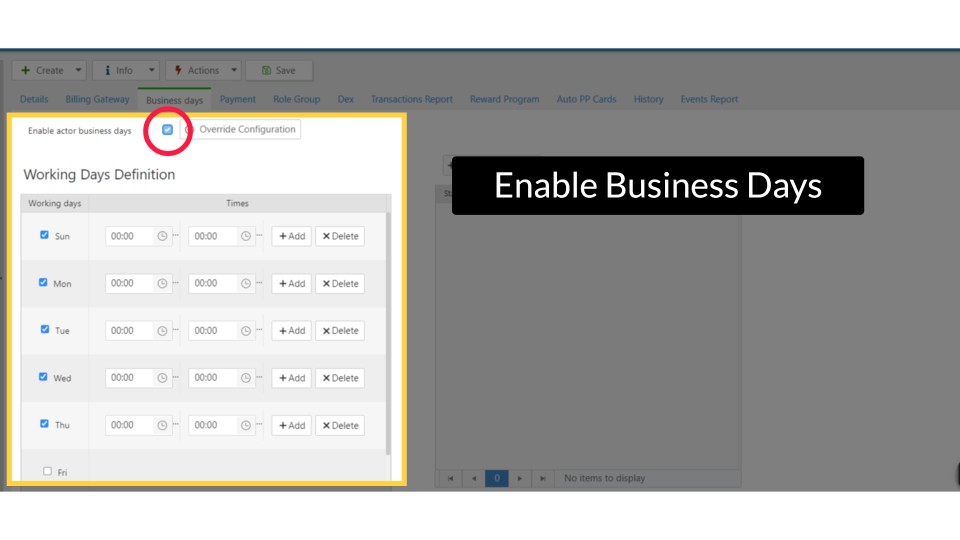960x540 pixels.
Task: Switch to the Billing Gateway tab
Action: click(x=97, y=100)
